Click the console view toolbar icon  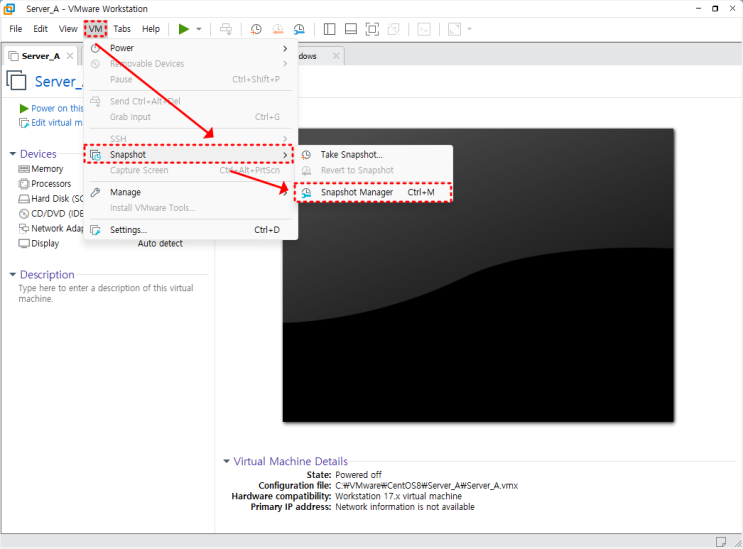pyautogui.click(x=424, y=29)
